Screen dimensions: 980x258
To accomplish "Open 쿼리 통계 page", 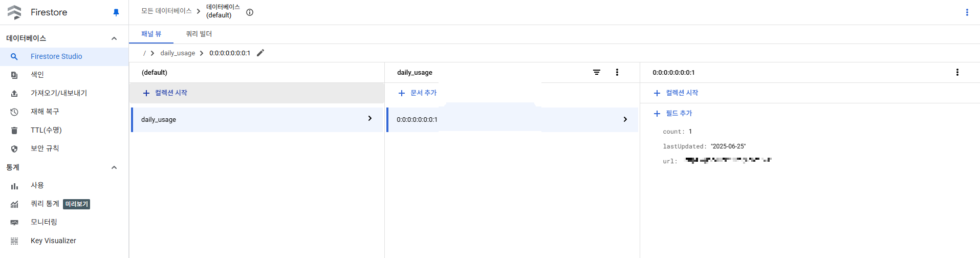I will [x=45, y=204].
